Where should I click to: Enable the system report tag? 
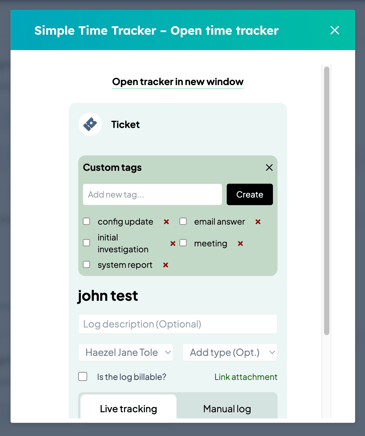[86, 264]
